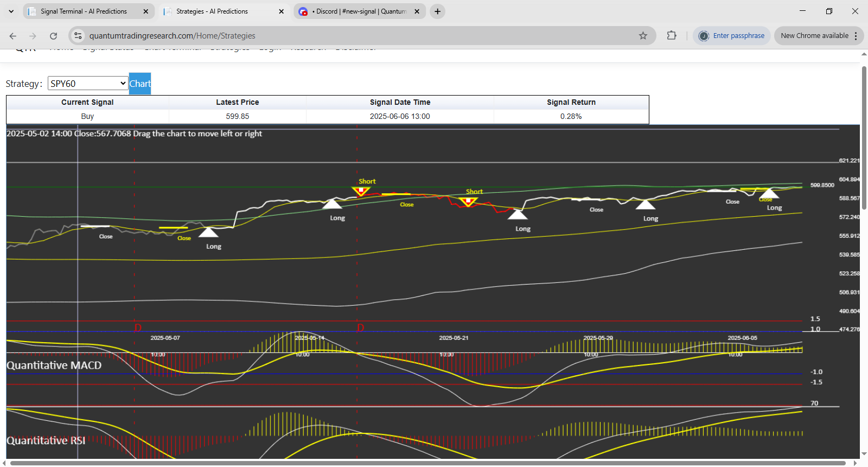This screenshot has height=467, width=868.
Task: Go back to the previous page
Action: pos(13,36)
